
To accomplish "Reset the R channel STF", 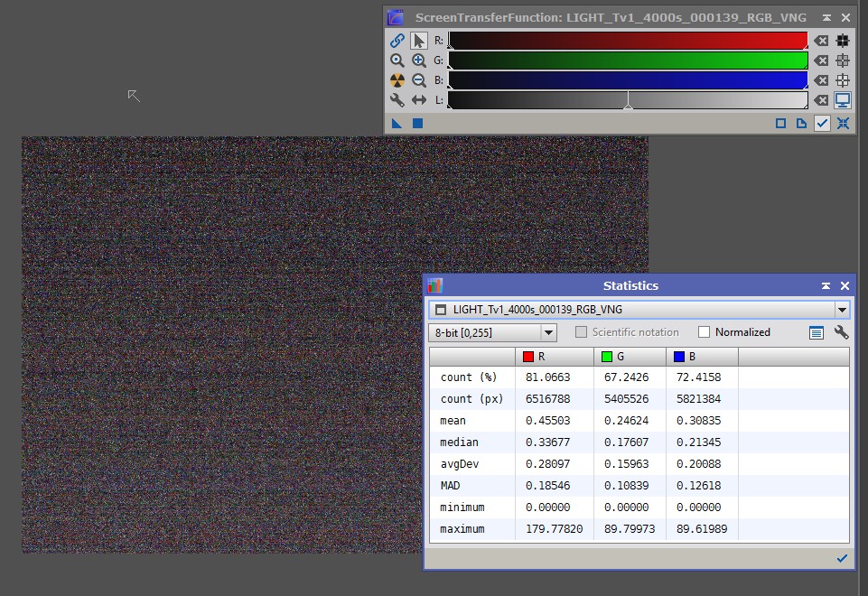I will 822,41.
